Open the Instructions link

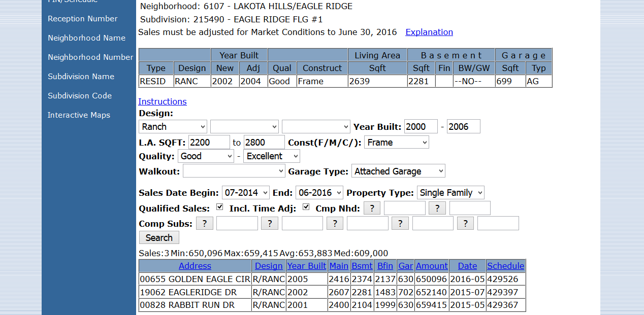click(162, 101)
